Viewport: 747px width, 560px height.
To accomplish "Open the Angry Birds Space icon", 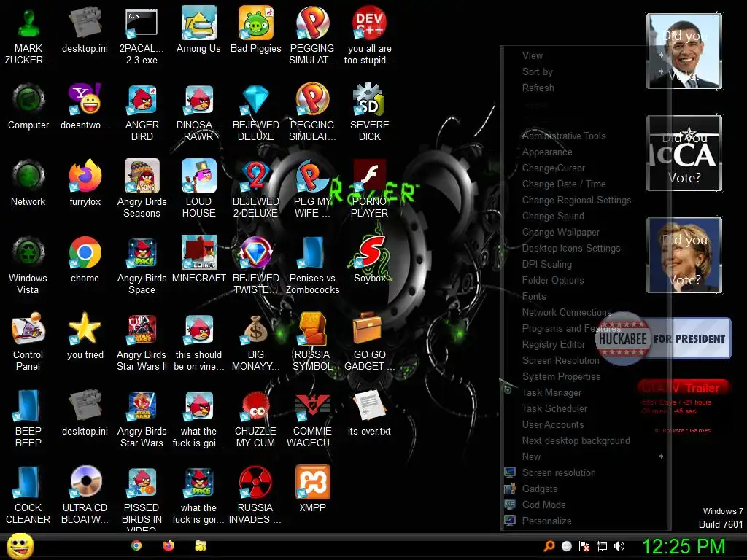I will (142, 265).
